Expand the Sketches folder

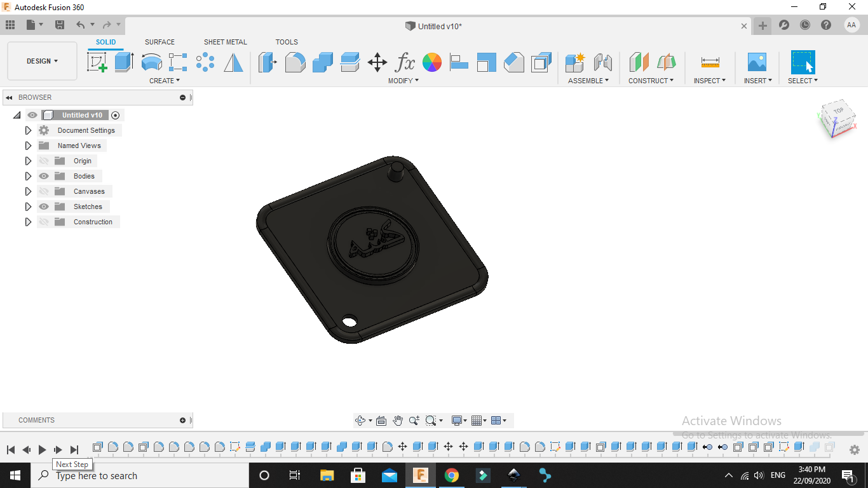28,207
